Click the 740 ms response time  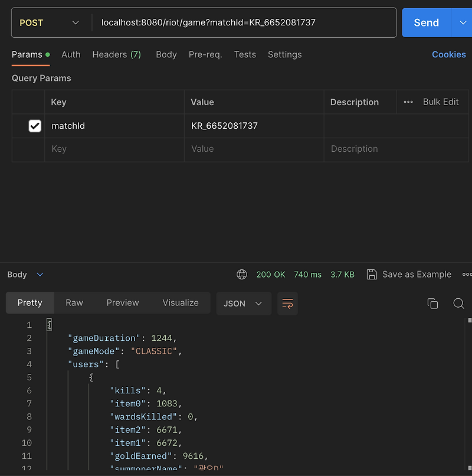click(307, 275)
